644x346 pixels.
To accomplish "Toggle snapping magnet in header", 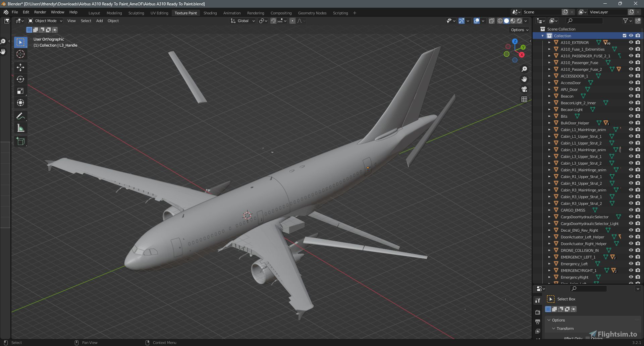I will point(273,21).
